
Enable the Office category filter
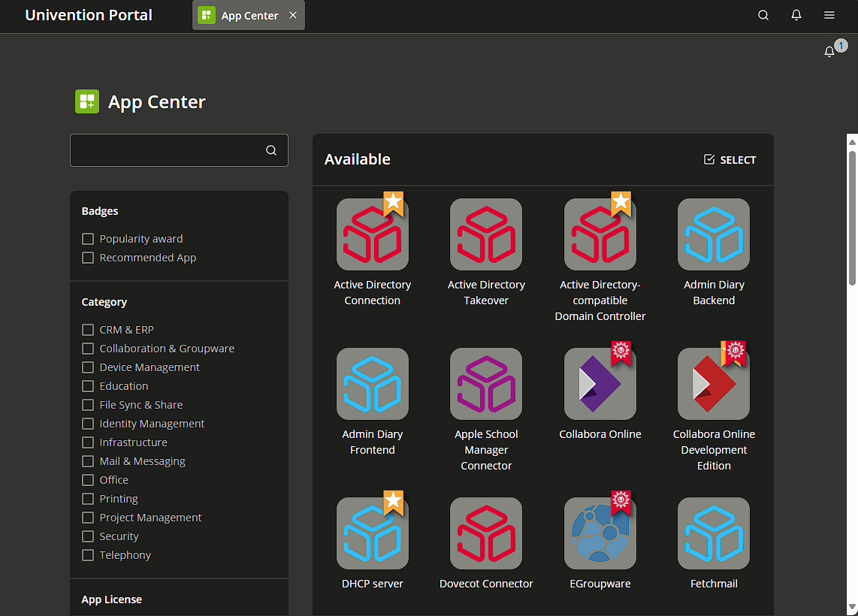point(88,480)
